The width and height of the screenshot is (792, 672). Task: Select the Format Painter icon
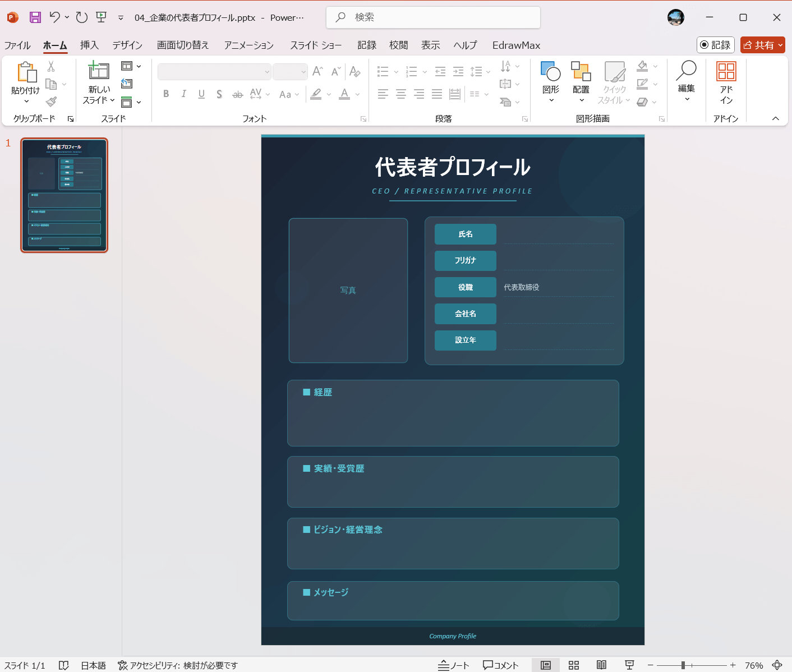point(51,102)
